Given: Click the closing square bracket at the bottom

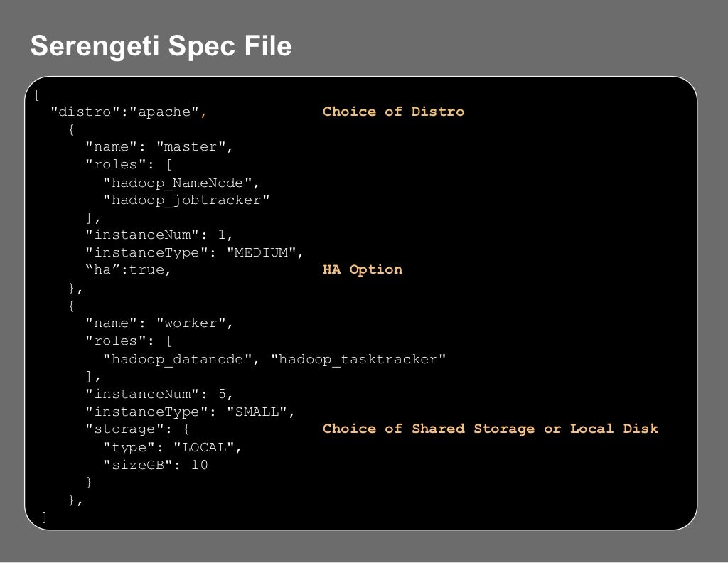Looking at the screenshot, I should 44,517.
